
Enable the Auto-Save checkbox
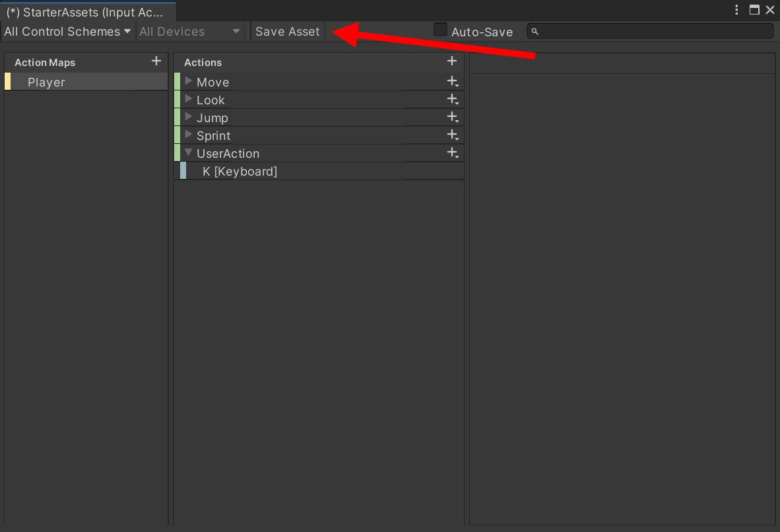(x=440, y=30)
